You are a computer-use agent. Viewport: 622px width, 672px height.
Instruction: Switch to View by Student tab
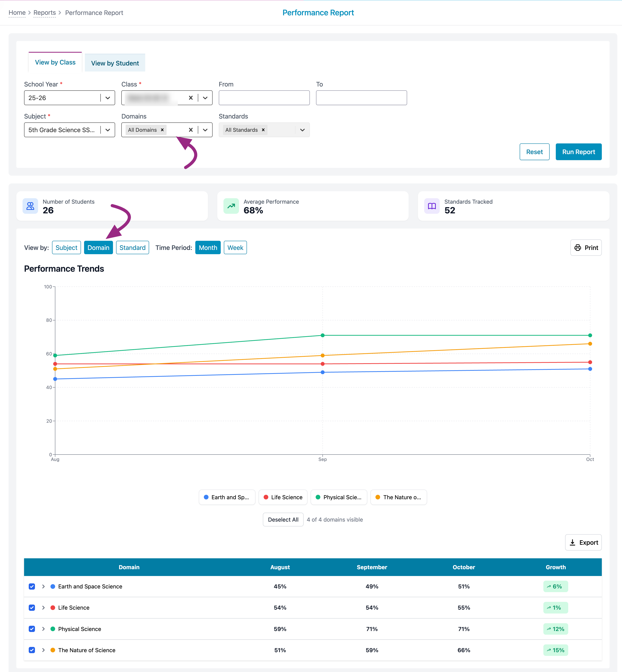click(x=115, y=63)
